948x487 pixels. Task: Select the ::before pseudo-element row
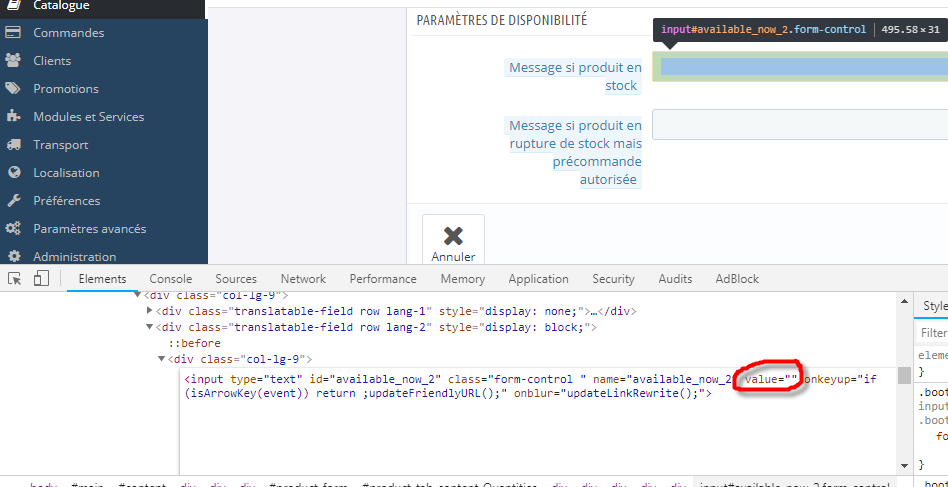click(x=194, y=343)
